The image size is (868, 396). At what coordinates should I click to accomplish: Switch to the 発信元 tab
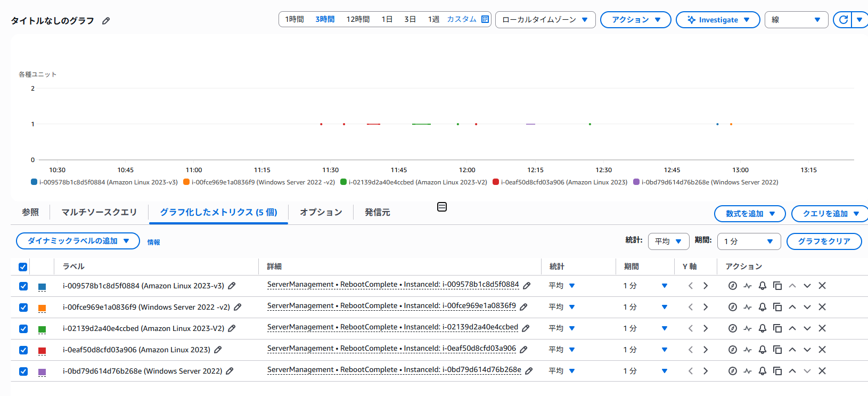378,212
